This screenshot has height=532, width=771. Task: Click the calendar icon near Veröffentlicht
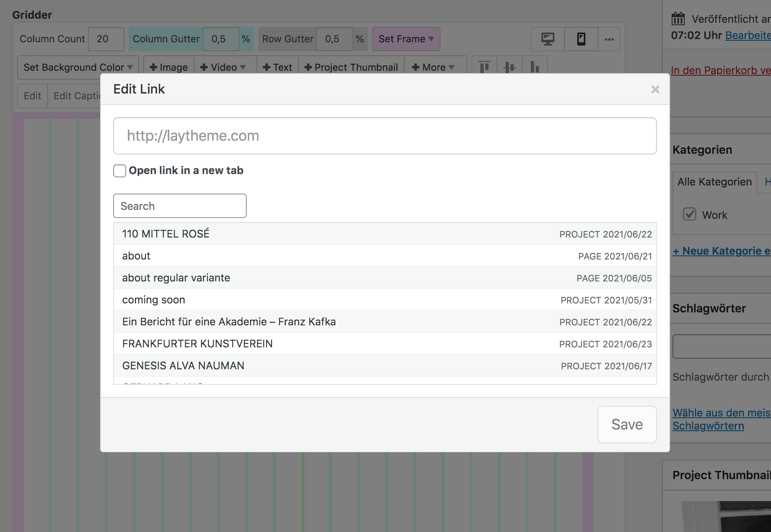[x=678, y=19]
